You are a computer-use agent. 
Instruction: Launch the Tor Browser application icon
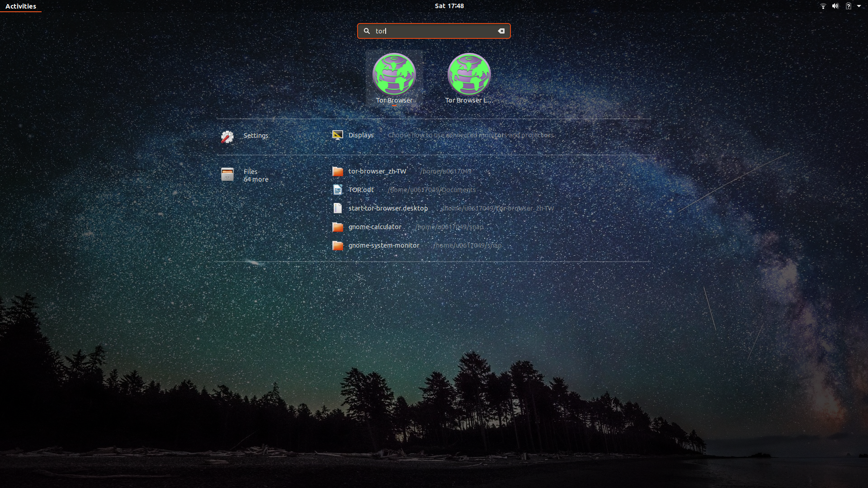(394, 74)
